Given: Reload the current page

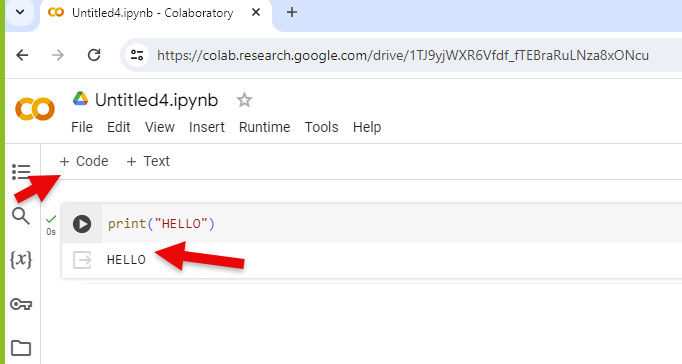Looking at the screenshot, I should pos(94,55).
